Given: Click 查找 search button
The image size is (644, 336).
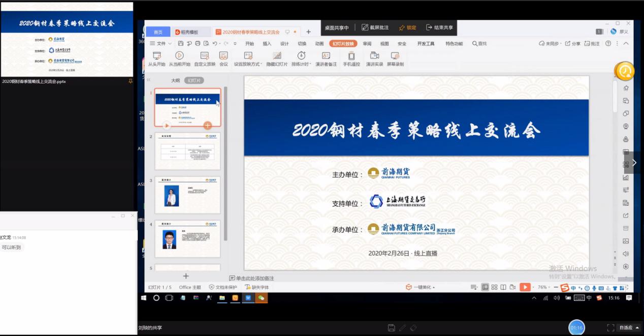Looking at the screenshot, I should (479, 44).
